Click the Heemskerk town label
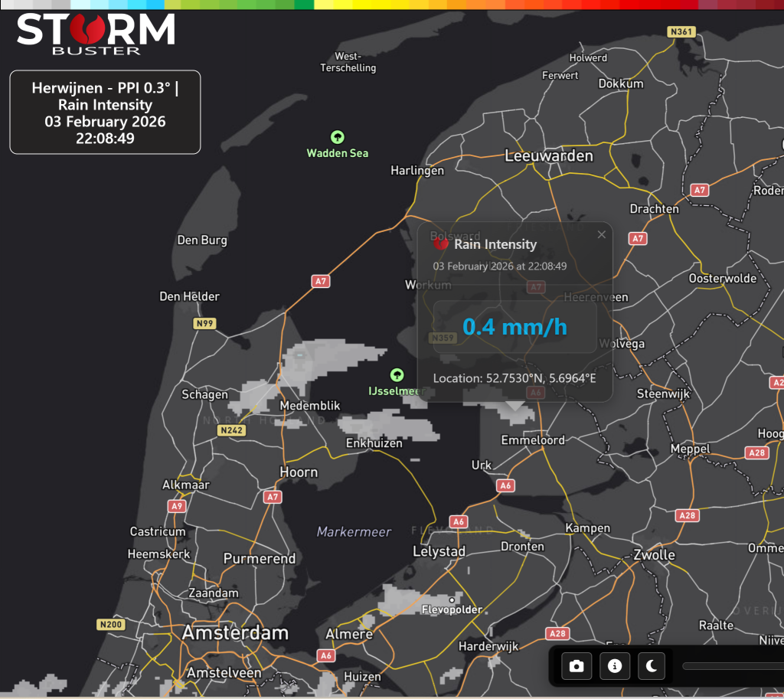The height and width of the screenshot is (699, 784). coord(158,554)
